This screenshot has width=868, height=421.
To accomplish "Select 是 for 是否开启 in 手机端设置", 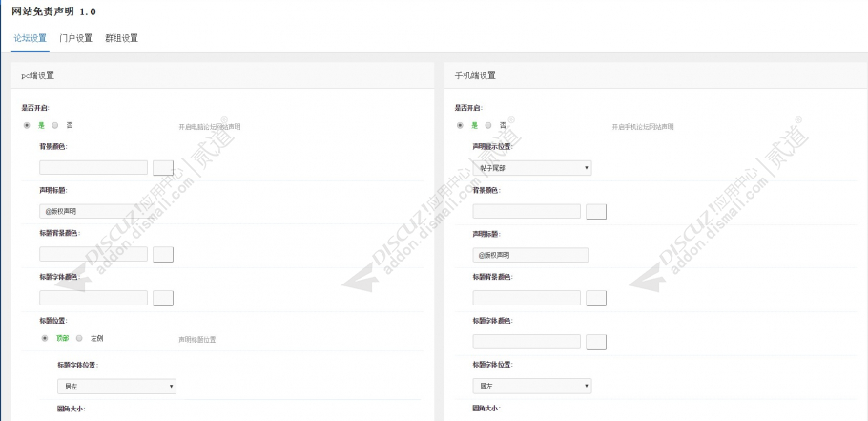I will click(x=460, y=125).
